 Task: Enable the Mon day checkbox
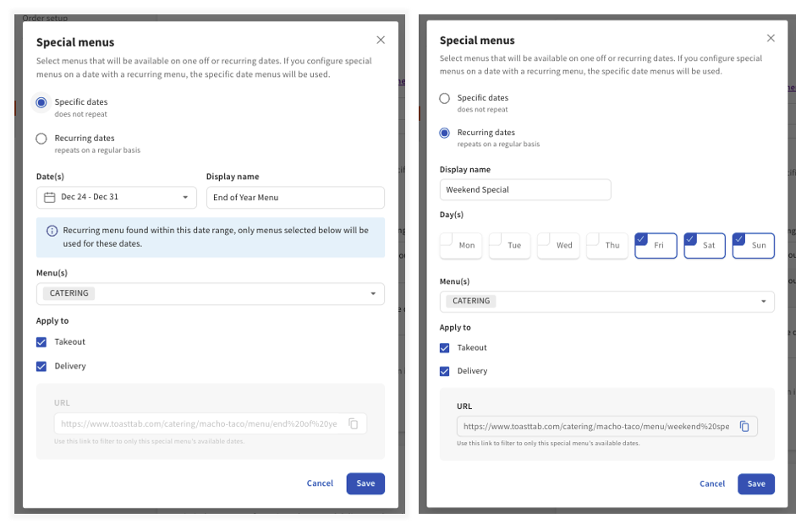tap(461, 245)
